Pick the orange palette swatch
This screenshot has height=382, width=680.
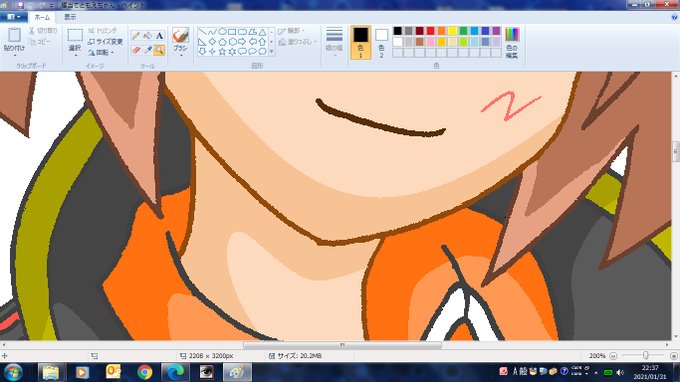(441, 31)
